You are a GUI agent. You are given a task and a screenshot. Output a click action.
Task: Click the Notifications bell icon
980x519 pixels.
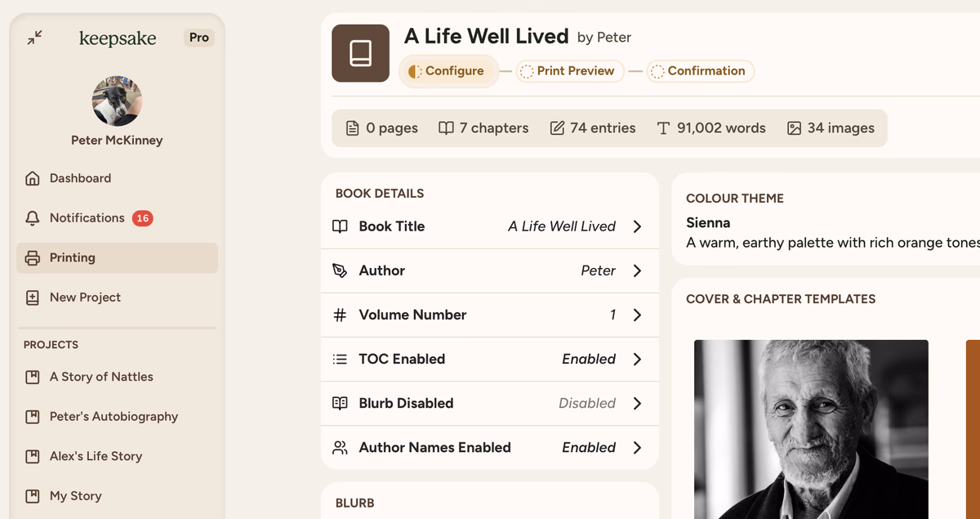click(33, 218)
